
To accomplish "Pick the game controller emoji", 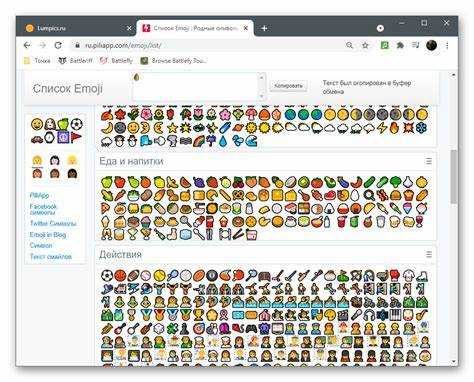I will pos(251,328).
